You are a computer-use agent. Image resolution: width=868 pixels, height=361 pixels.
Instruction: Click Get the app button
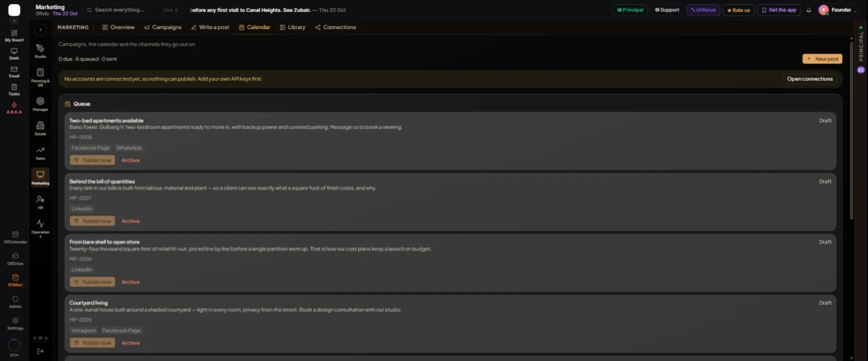click(x=779, y=10)
